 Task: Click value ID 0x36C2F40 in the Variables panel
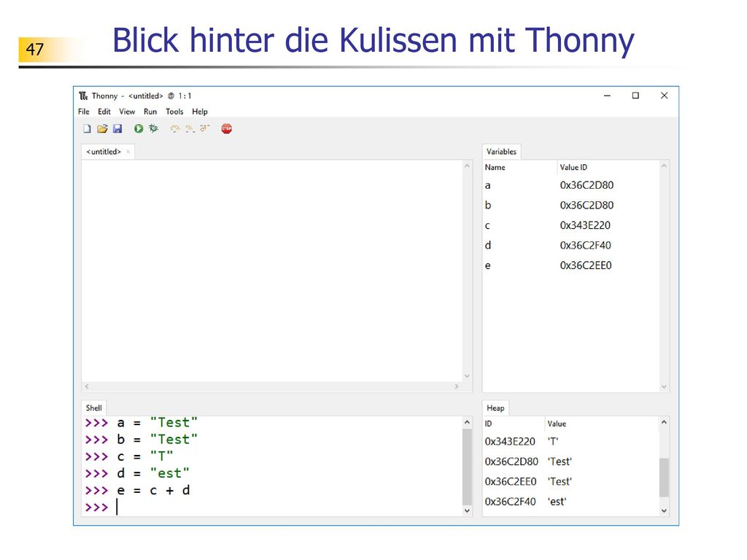[586, 245]
